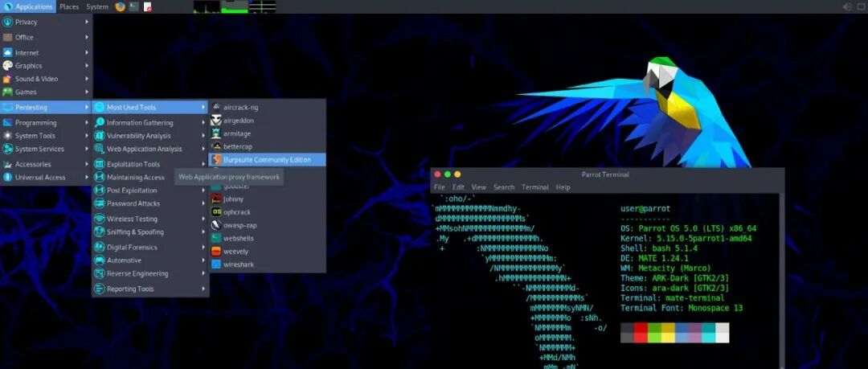The height and width of the screenshot is (369, 868).
Task: Expand the System Services submenu arrow
Action: click(x=87, y=149)
